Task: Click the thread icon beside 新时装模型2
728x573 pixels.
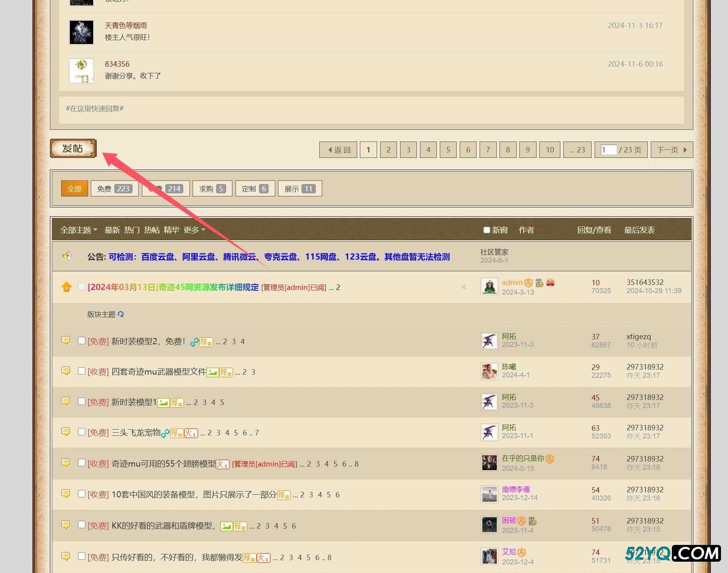Action: click(x=66, y=341)
